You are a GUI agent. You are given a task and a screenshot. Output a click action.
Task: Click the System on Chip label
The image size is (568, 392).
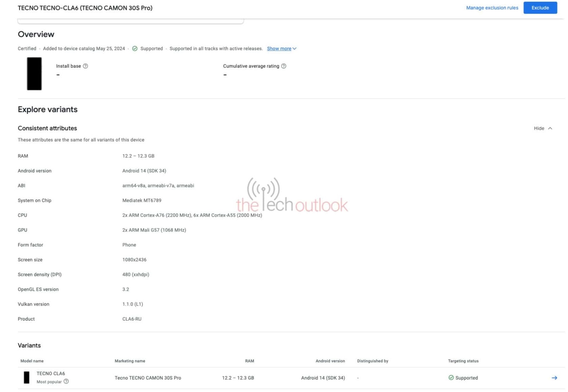(x=34, y=200)
